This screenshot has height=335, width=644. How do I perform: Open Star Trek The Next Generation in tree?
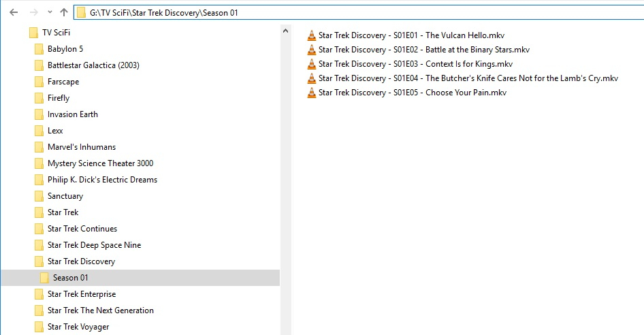point(101,310)
